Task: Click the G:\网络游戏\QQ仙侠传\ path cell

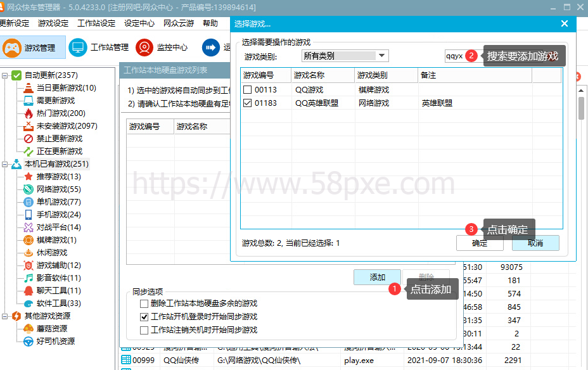Action: (x=259, y=360)
